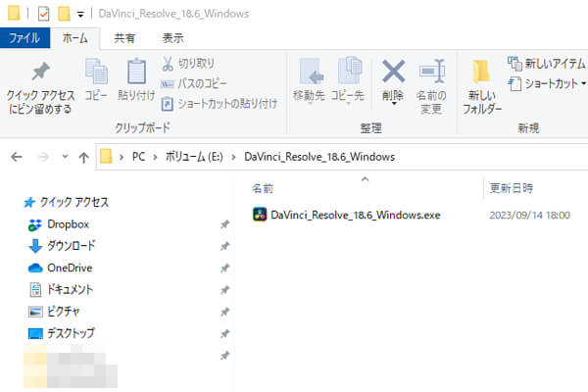The image size is (588, 392).
Task: Click the pin icon beside デスクトップ
Action: (224, 333)
